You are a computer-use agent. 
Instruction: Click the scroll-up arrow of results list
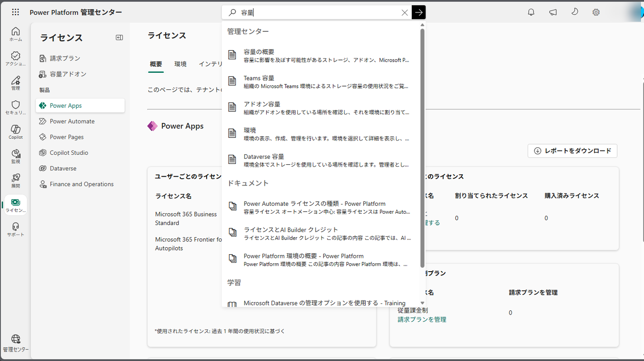[422, 25]
